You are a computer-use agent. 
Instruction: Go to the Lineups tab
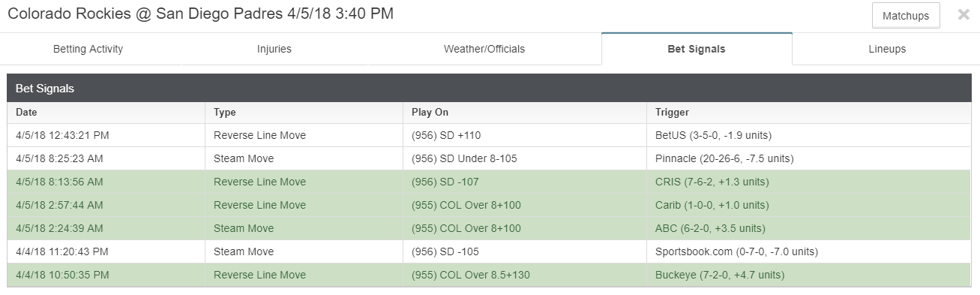(x=887, y=49)
